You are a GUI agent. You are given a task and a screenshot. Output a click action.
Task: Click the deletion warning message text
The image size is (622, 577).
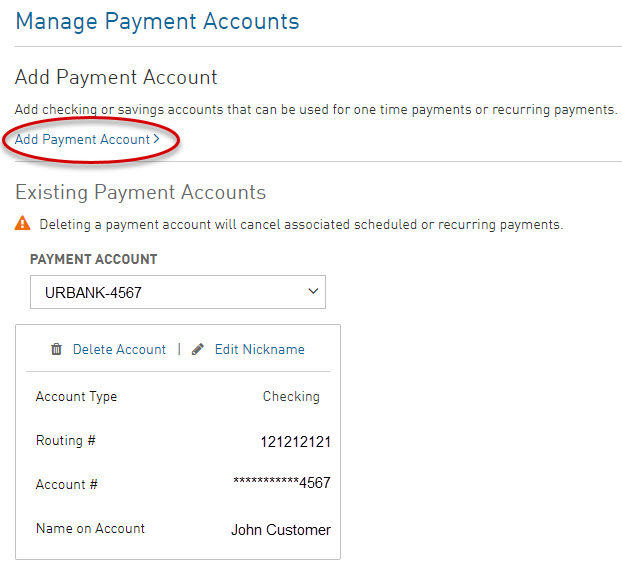pos(301,225)
